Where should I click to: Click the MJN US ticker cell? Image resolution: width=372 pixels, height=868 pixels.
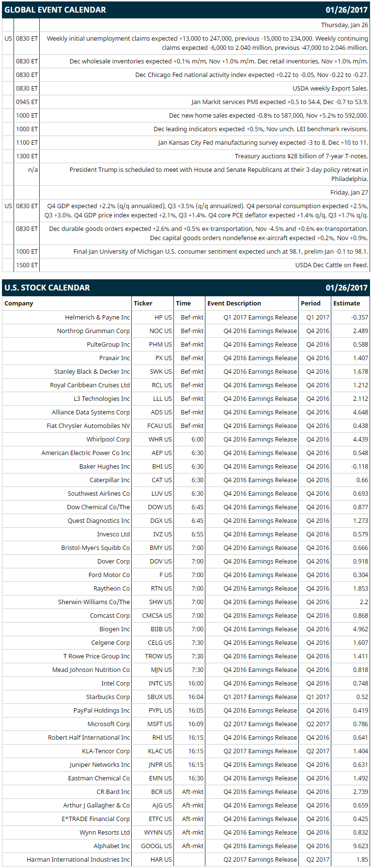pos(161,670)
